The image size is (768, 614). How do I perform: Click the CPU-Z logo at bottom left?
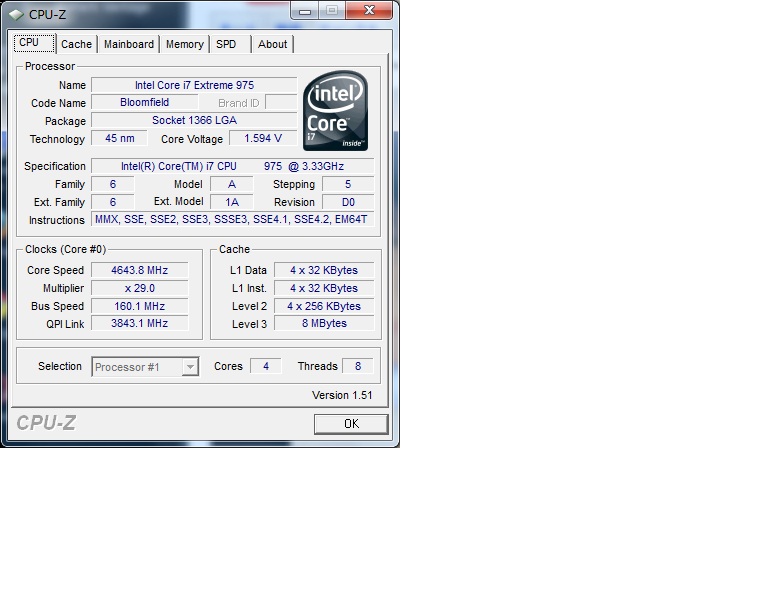coord(46,423)
